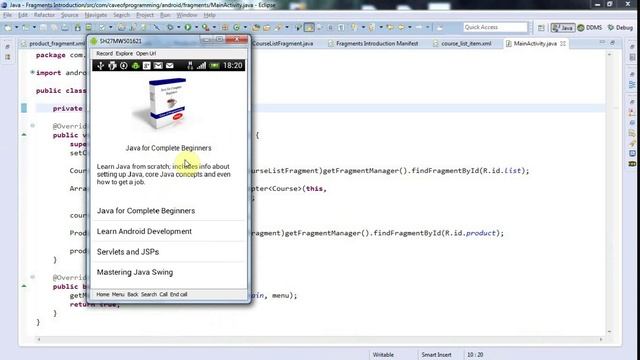Click the Java course box thumbnail image
The width and height of the screenshot is (640, 360).
pyautogui.click(x=167, y=104)
